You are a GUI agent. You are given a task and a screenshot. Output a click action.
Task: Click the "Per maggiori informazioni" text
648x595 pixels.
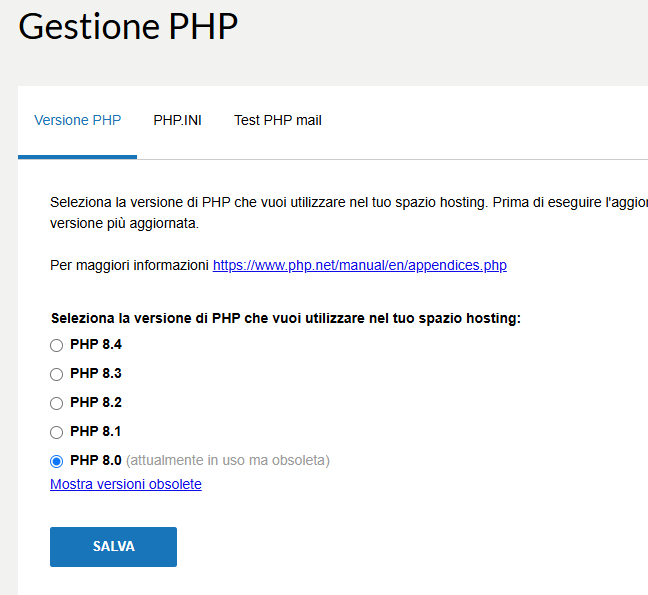click(130, 266)
